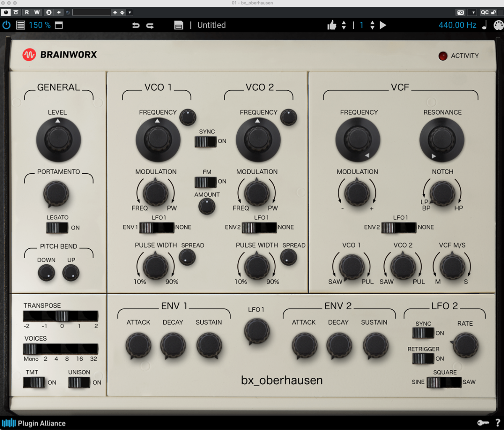504x430 pixels.
Task: Click the LFO 2 RATE knob
Action: coord(465,345)
